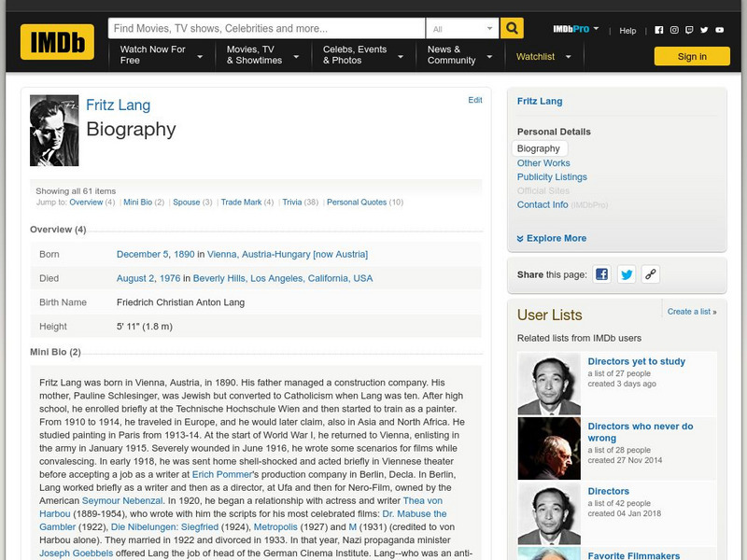Click the Twitch icon in the top bar
The image size is (747, 560).
pyautogui.click(x=690, y=29)
